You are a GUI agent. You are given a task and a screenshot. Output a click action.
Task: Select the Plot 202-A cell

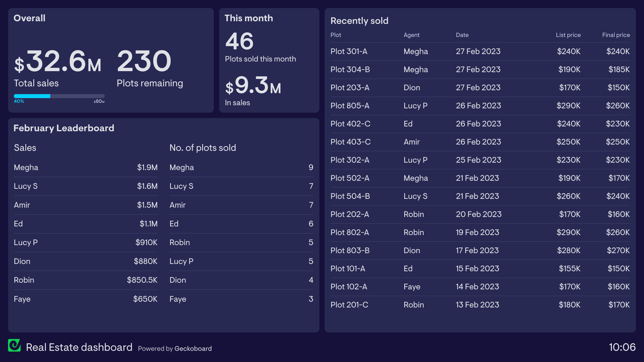[350, 214]
